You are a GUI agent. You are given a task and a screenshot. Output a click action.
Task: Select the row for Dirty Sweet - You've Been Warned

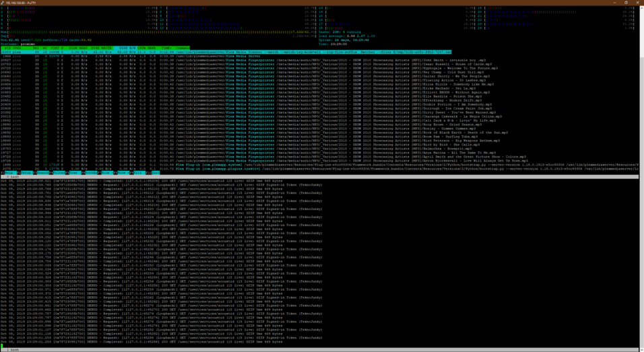(249, 112)
